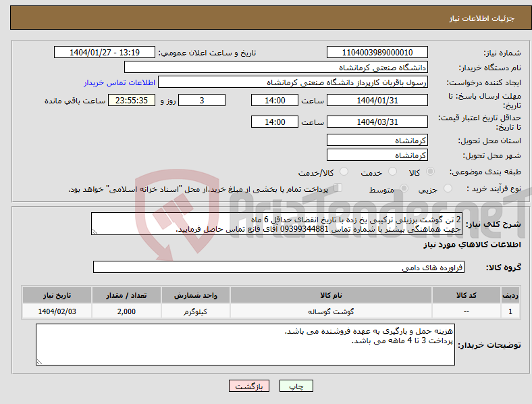Click the تاریخ نیاز column header
The image size is (532, 404).
(57, 295)
